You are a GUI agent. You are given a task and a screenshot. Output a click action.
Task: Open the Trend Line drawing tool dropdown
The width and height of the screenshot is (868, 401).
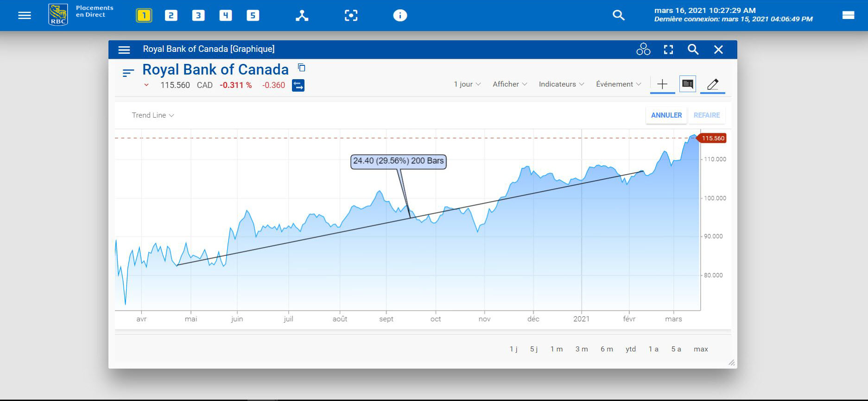pos(153,115)
